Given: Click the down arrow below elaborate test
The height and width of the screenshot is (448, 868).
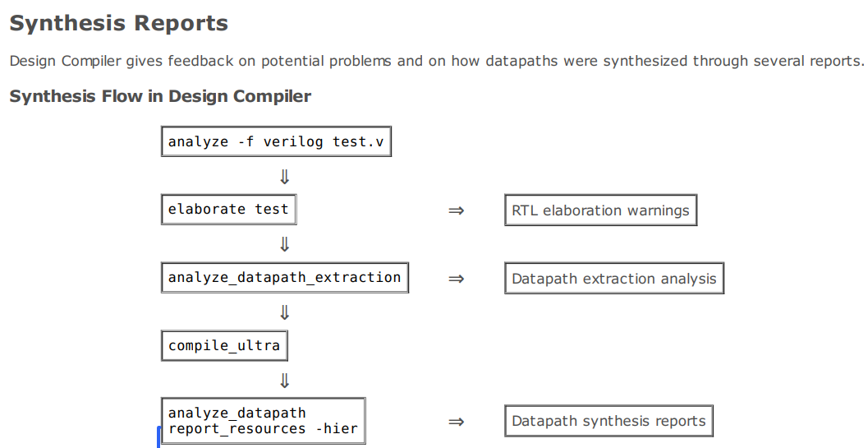Looking at the screenshot, I should [x=284, y=244].
